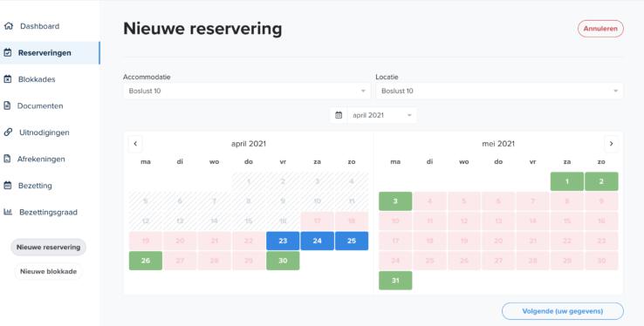Expand the april 2021 month dropdown

pyautogui.click(x=382, y=115)
